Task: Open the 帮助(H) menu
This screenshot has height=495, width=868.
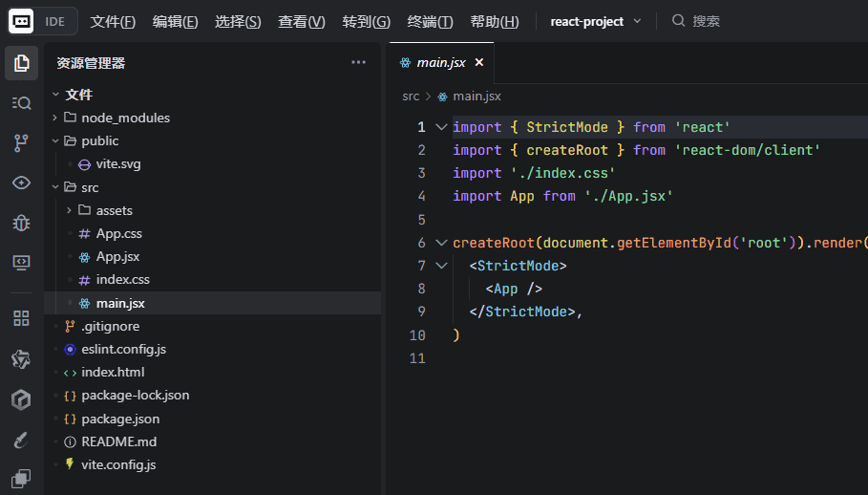Action: tap(495, 22)
